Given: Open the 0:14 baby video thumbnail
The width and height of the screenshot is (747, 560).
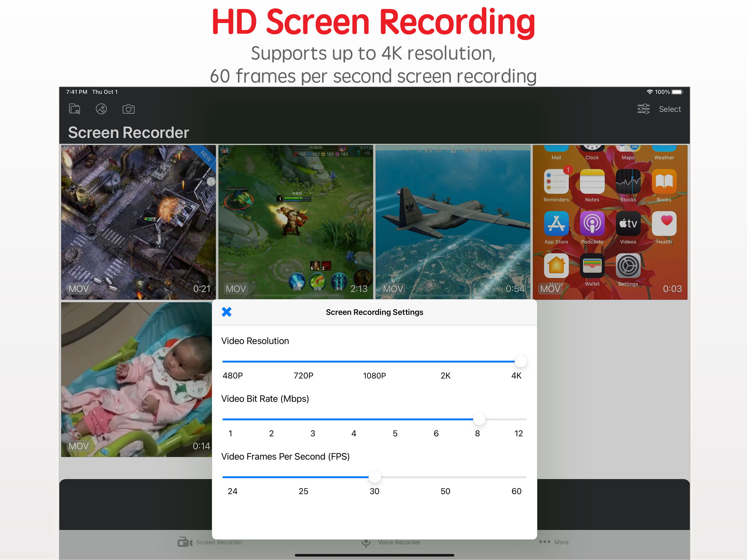Looking at the screenshot, I should pyautogui.click(x=136, y=379).
